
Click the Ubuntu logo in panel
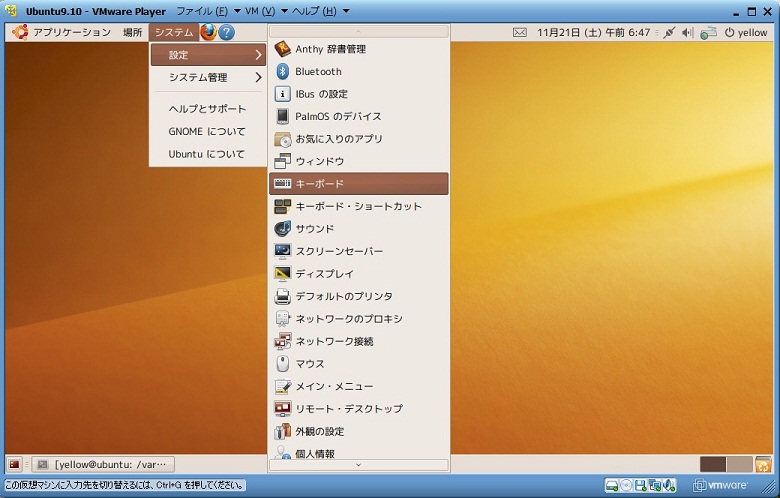click(x=20, y=32)
